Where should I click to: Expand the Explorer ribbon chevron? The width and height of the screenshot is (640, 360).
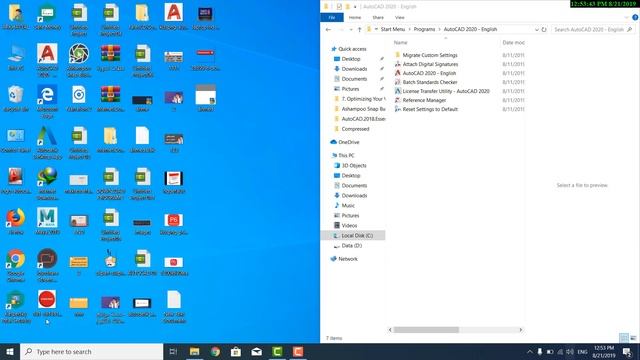coord(626,18)
